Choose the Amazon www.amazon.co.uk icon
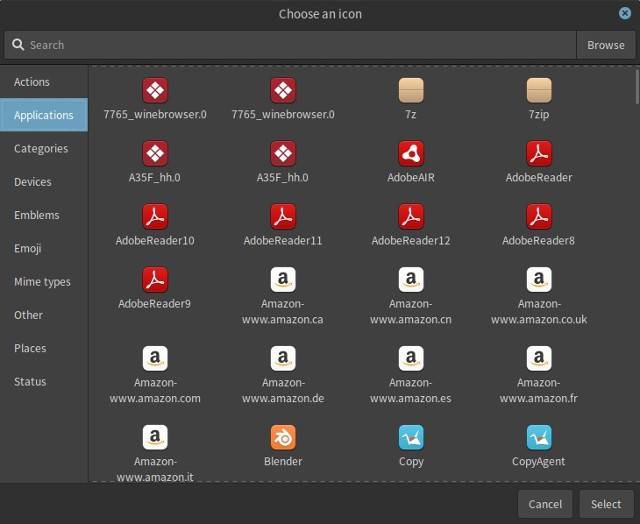Image resolution: width=640 pixels, height=524 pixels. click(539, 280)
